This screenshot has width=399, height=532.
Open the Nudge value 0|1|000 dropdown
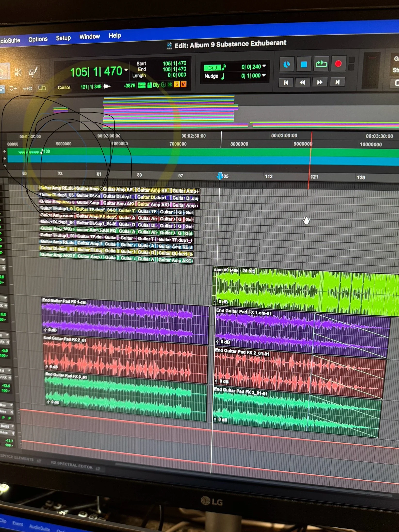[x=264, y=75]
